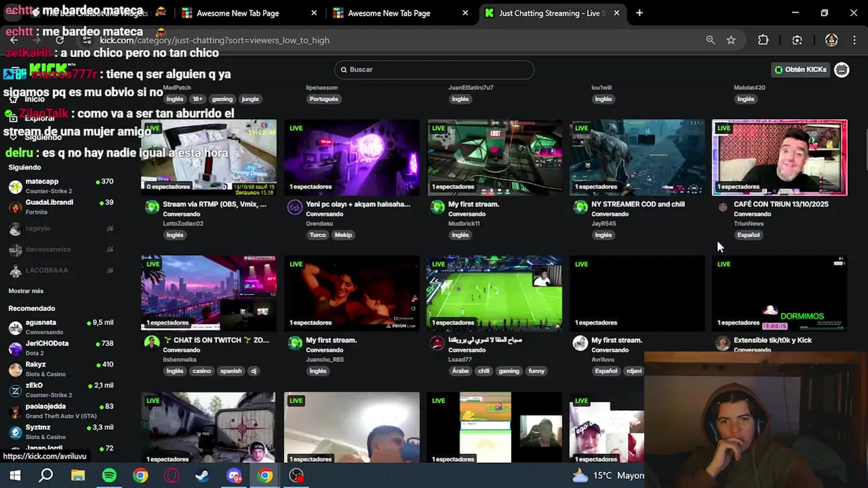Screen dimensions: 868x488
Task: Open the Opera GX taskbar icon
Action: click(x=172, y=476)
